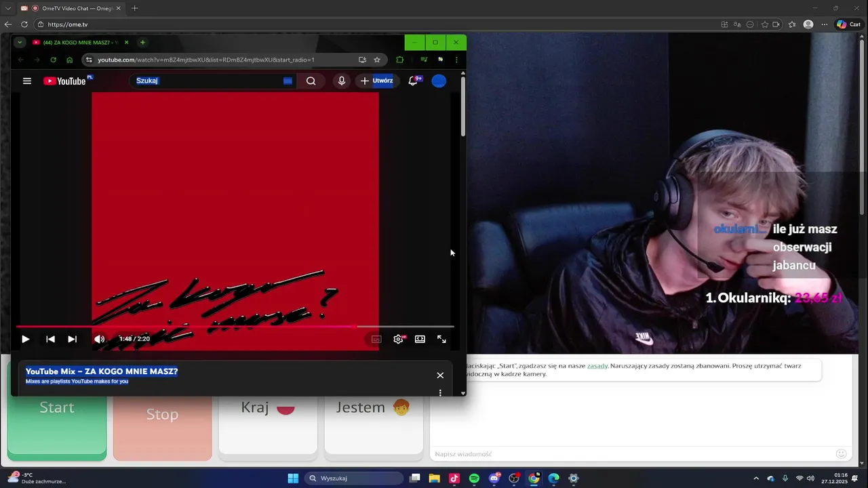Open the Chrome three-dot menu
Viewport: 868px width, 488px height.
pyautogui.click(x=456, y=60)
